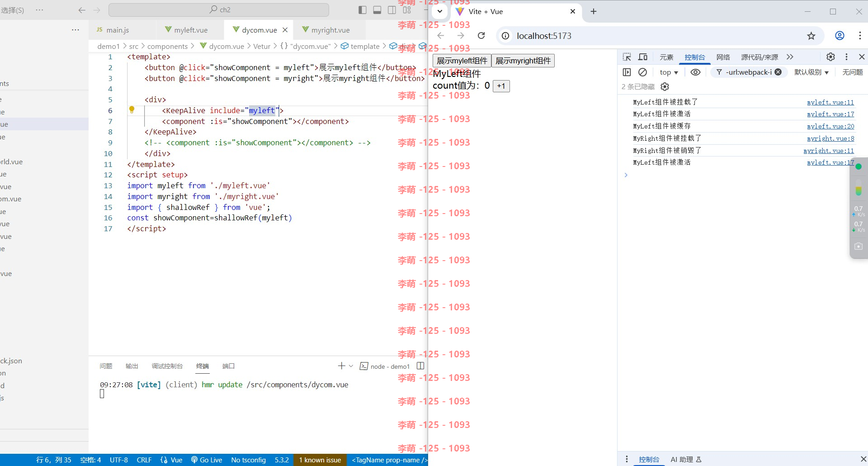The height and width of the screenshot is (466, 868).
Task: Open browser tab search dropdown
Action: 439,11
